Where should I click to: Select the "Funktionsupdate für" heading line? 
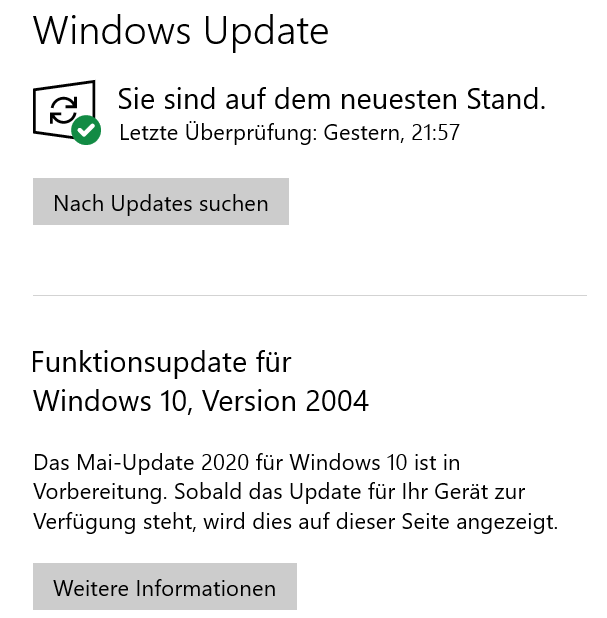pos(162,361)
